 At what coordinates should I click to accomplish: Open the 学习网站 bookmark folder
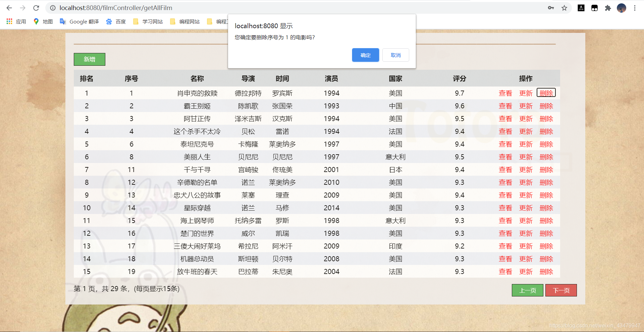tap(148, 21)
